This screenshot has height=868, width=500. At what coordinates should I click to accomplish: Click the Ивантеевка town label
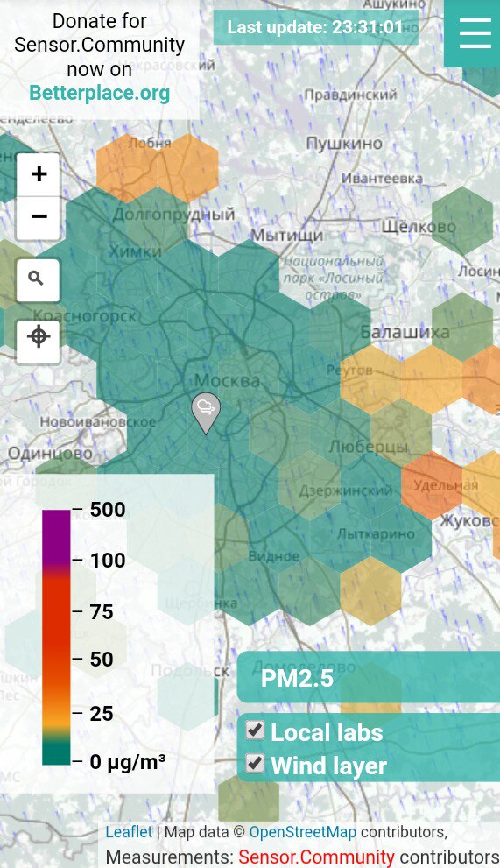tap(382, 179)
